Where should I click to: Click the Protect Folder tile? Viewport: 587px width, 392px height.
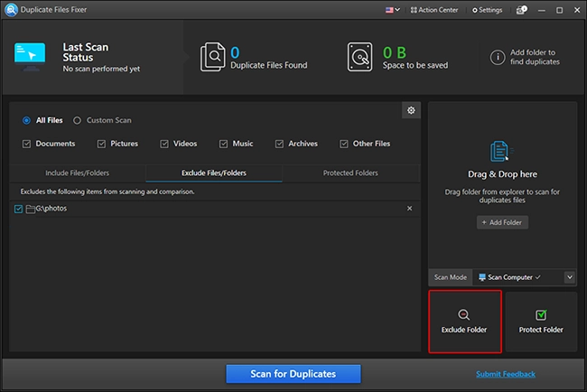point(541,322)
